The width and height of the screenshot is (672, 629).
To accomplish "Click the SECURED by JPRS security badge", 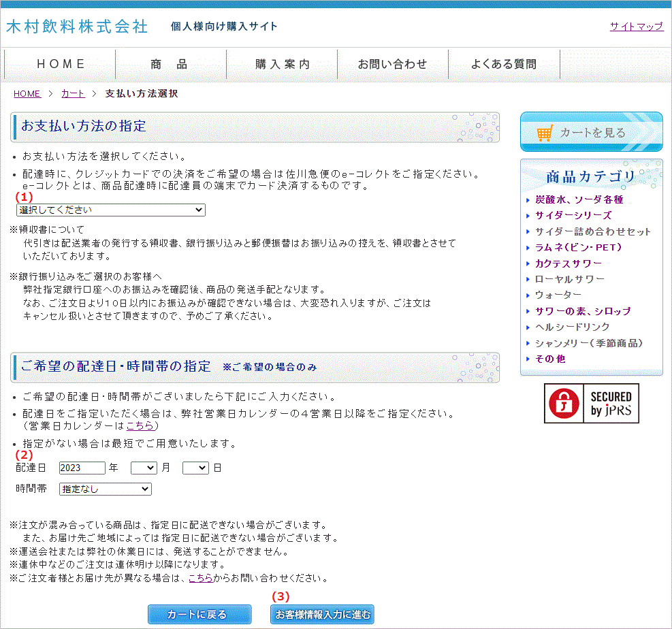I will 591,403.
